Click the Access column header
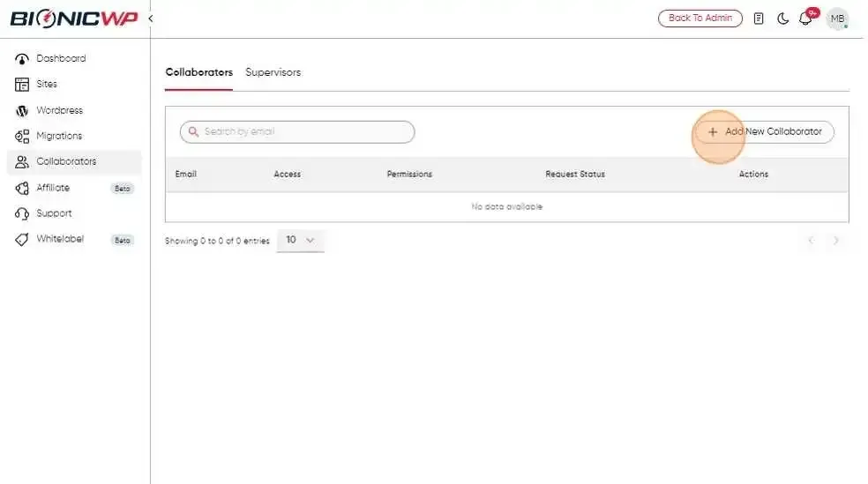 coord(287,174)
